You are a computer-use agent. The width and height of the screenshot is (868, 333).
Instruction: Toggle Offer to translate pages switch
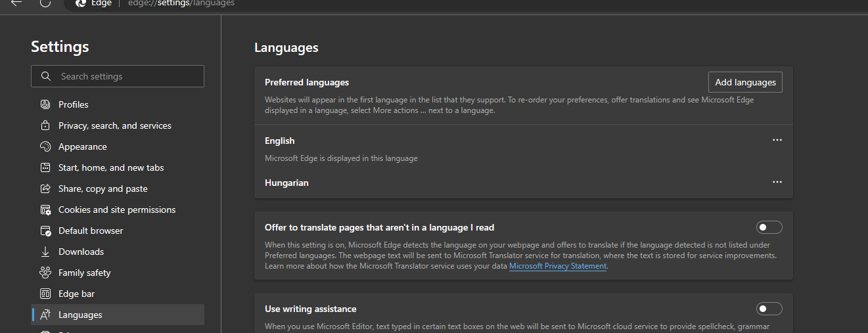pos(769,227)
